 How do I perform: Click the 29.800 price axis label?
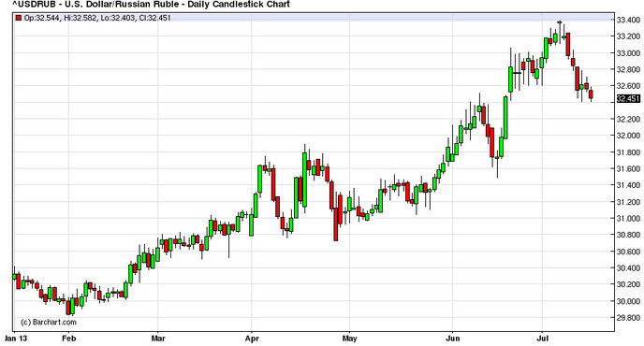point(628,318)
